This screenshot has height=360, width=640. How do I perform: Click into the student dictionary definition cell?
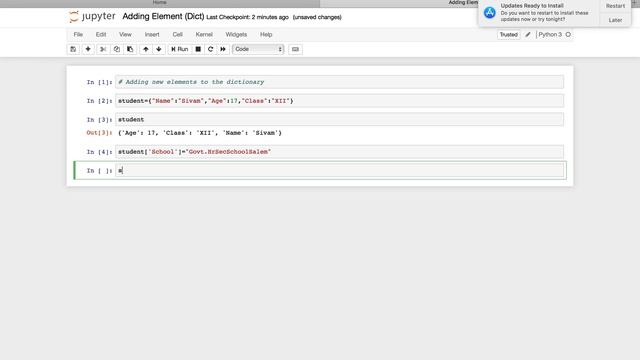(340, 101)
